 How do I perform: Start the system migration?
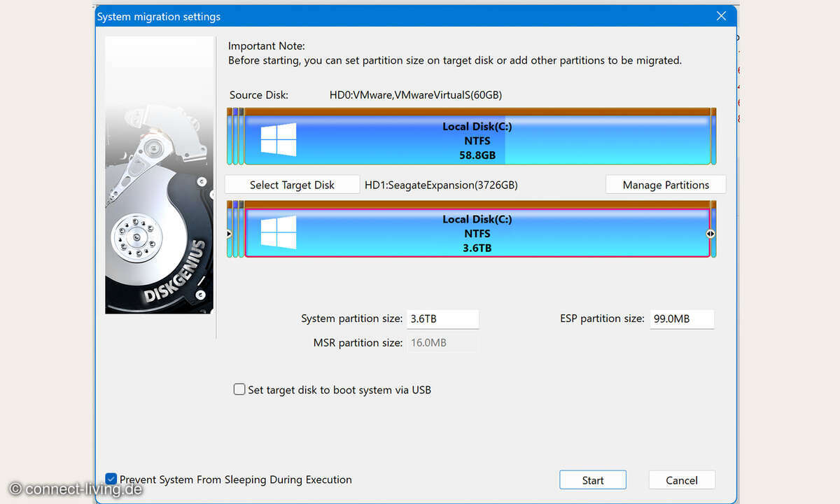coord(593,480)
